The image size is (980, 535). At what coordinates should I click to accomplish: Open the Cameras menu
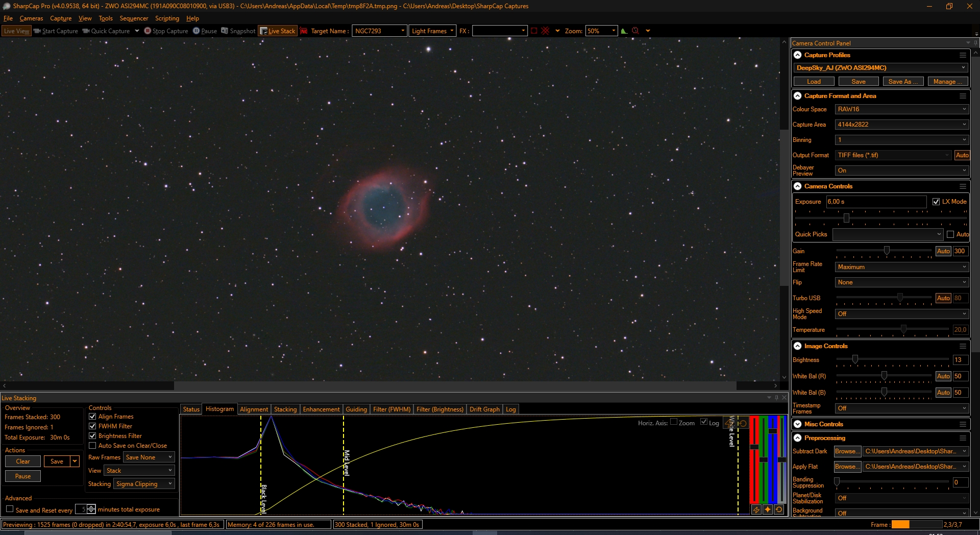[31, 18]
